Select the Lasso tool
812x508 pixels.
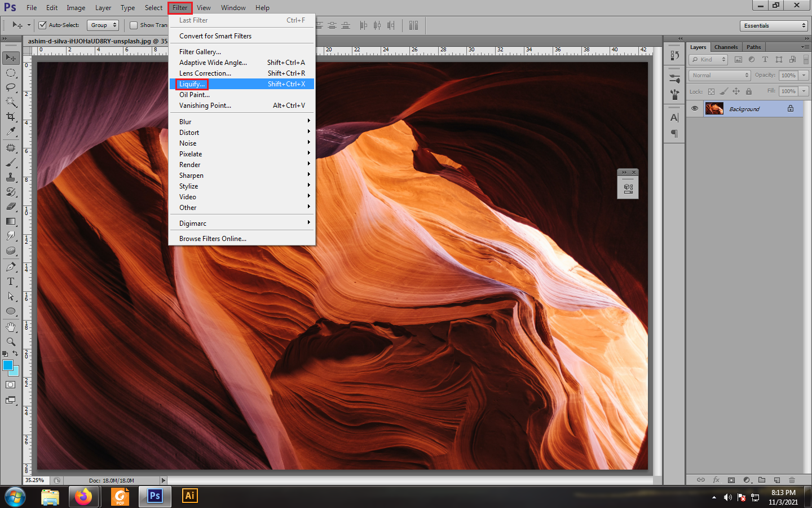tap(11, 87)
